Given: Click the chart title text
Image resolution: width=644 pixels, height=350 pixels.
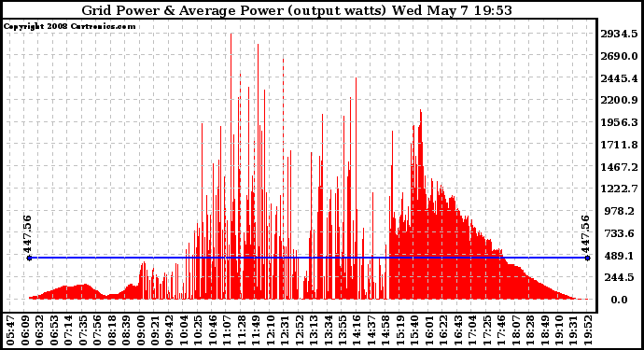Looking at the screenshot, I should pos(297,10).
